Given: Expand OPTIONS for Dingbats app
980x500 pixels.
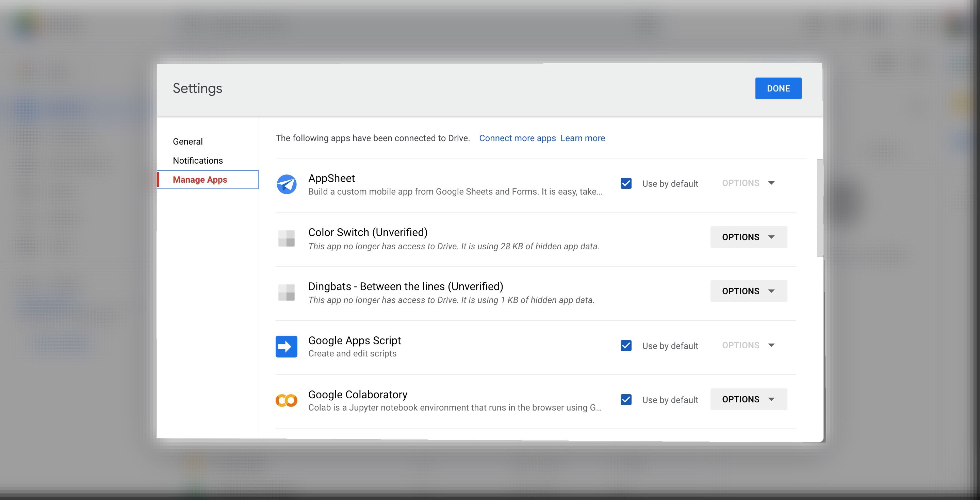Looking at the screenshot, I should [x=748, y=291].
